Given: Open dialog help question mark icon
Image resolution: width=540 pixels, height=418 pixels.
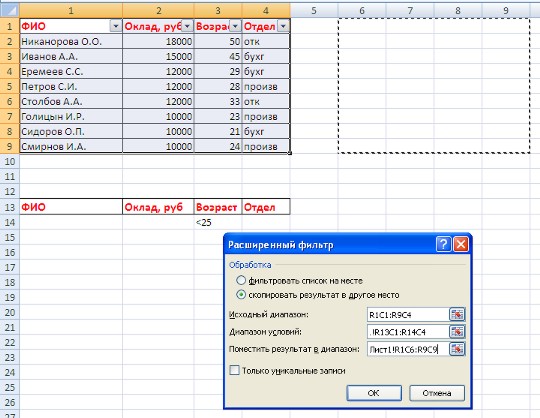Looking at the screenshot, I should [x=443, y=244].
